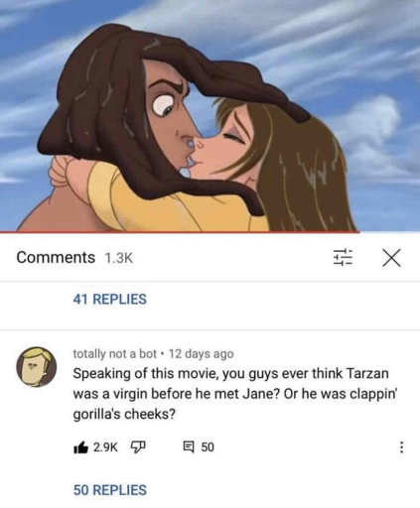Tap the video frame of Tarzan kissing Jane
The image size is (420, 508).
(210, 115)
